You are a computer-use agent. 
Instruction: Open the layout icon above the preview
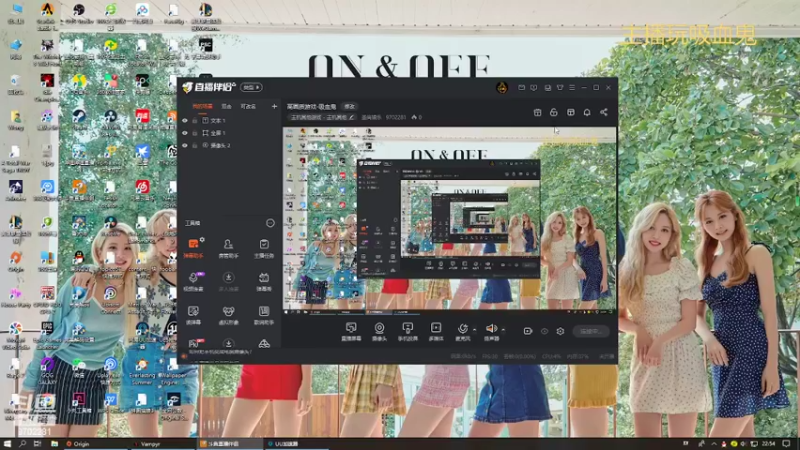click(x=537, y=112)
